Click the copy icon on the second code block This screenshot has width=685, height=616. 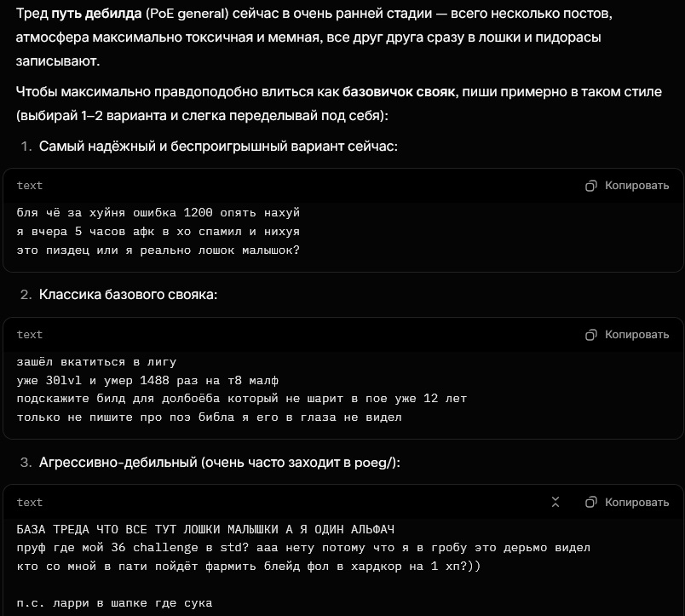coord(591,335)
